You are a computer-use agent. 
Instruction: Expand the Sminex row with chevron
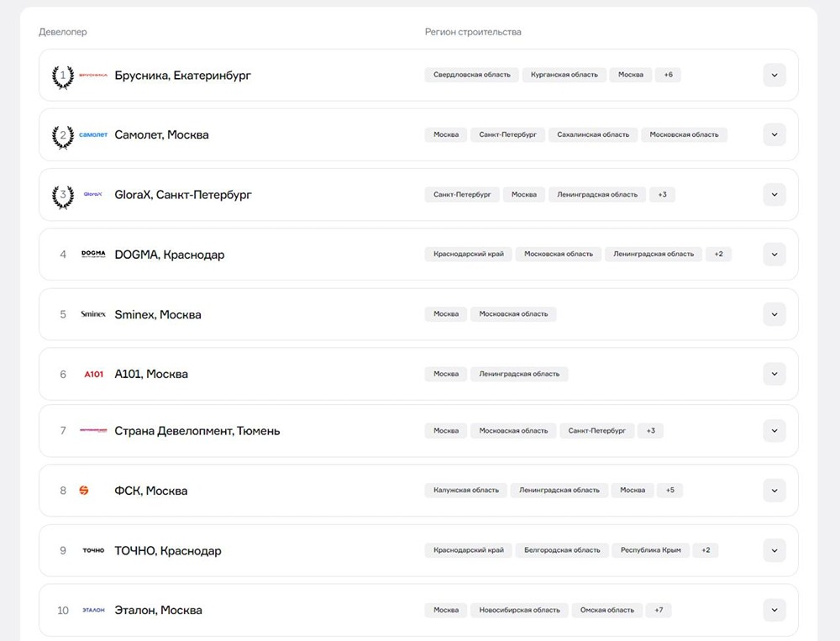pyautogui.click(x=774, y=314)
